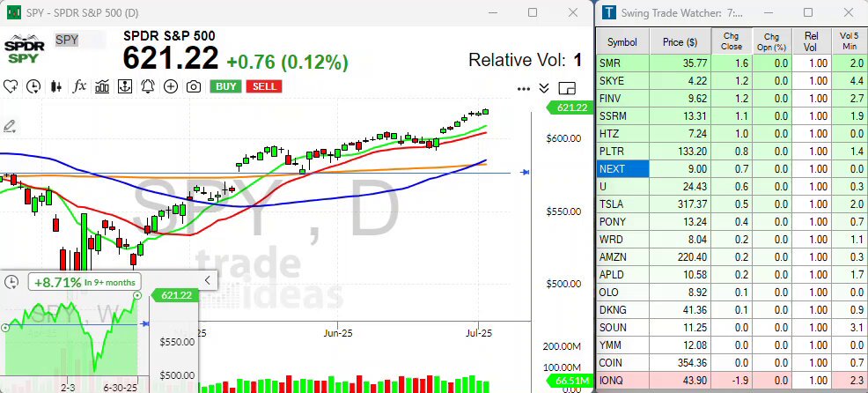This screenshot has width=868, height=393.
Task: Select the COIN symbol row
Action: point(622,363)
